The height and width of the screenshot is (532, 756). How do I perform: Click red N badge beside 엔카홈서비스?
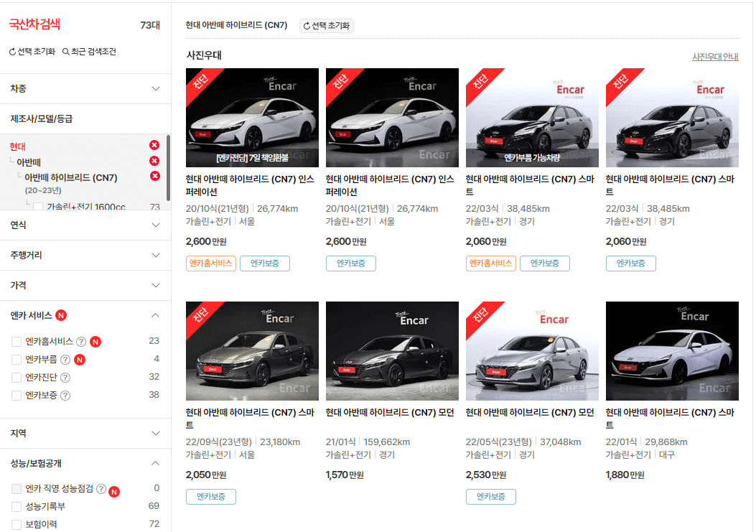pos(95,342)
